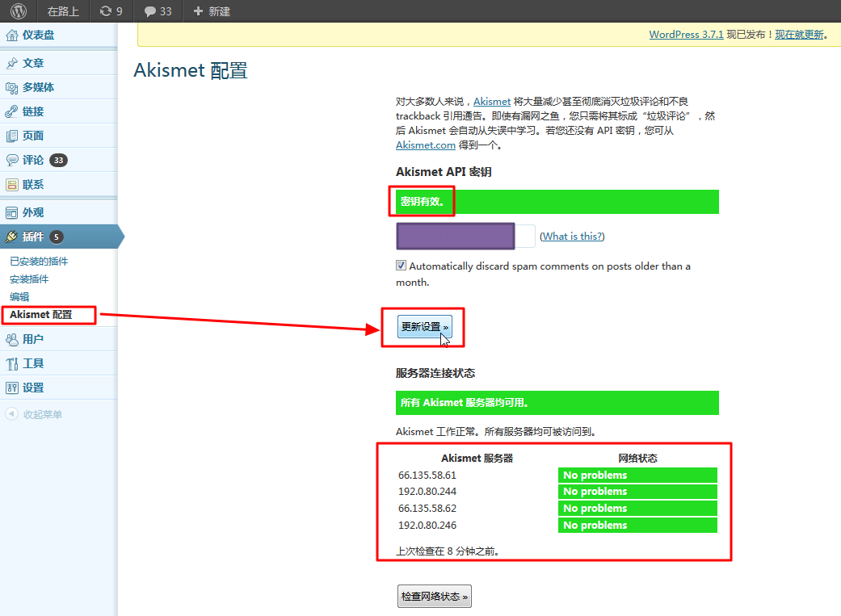841x616 pixels.
Task: Click the 用户 users icon
Action: (x=11, y=339)
